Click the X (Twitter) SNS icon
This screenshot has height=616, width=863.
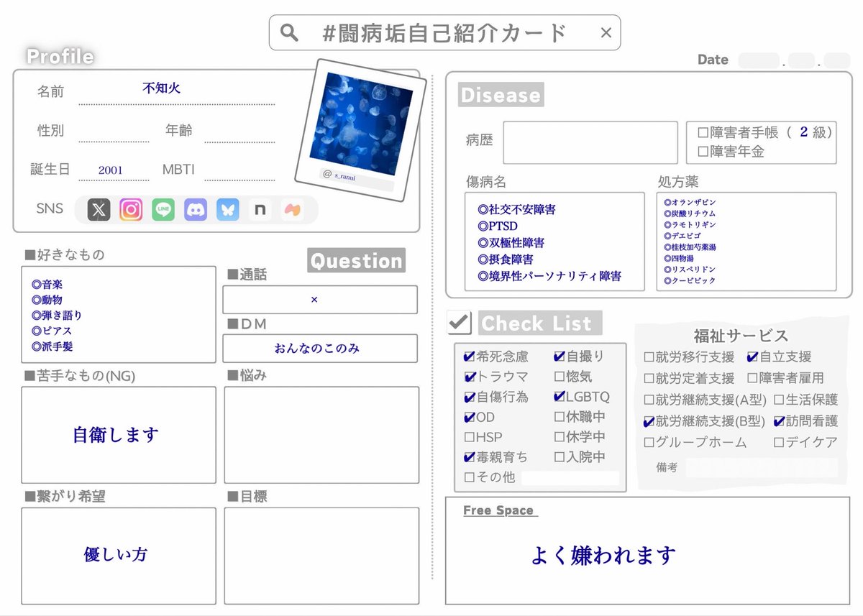coord(99,210)
